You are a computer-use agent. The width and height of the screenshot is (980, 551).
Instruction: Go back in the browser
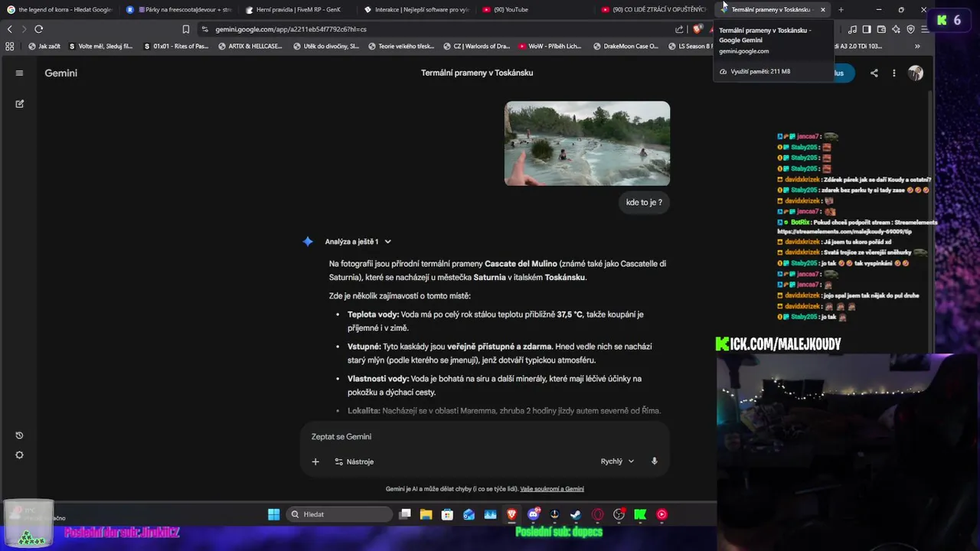coord(9,29)
